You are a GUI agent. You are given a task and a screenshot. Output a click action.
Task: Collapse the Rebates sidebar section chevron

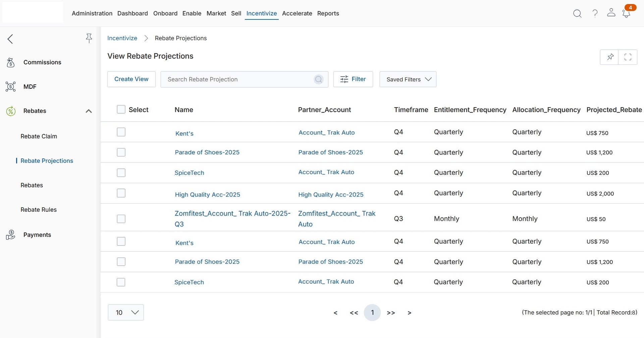[x=89, y=111]
